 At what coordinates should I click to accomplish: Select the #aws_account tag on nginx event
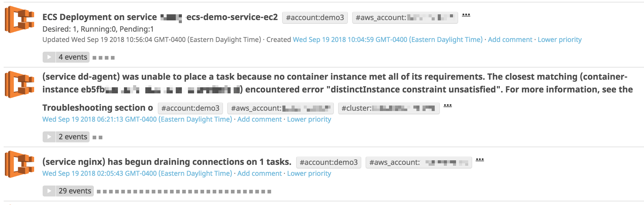(x=419, y=162)
